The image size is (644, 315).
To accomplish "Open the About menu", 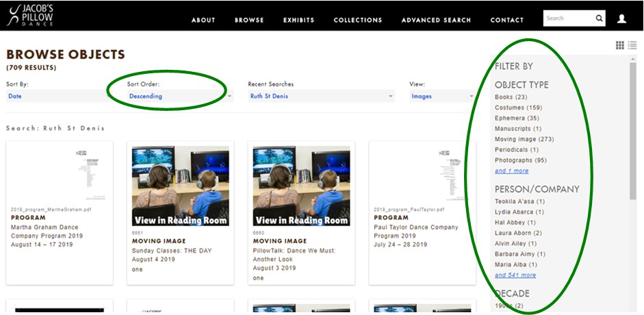I will [x=203, y=20].
